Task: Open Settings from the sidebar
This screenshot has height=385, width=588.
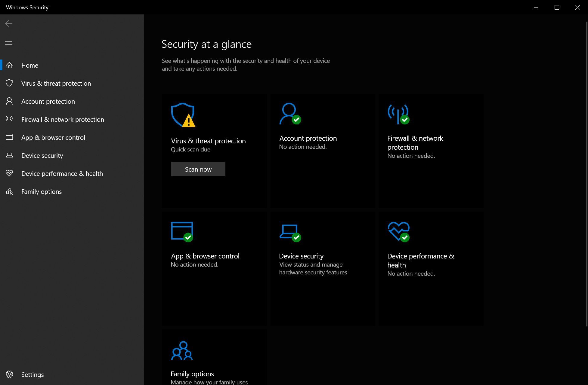Action: click(33, 374)
